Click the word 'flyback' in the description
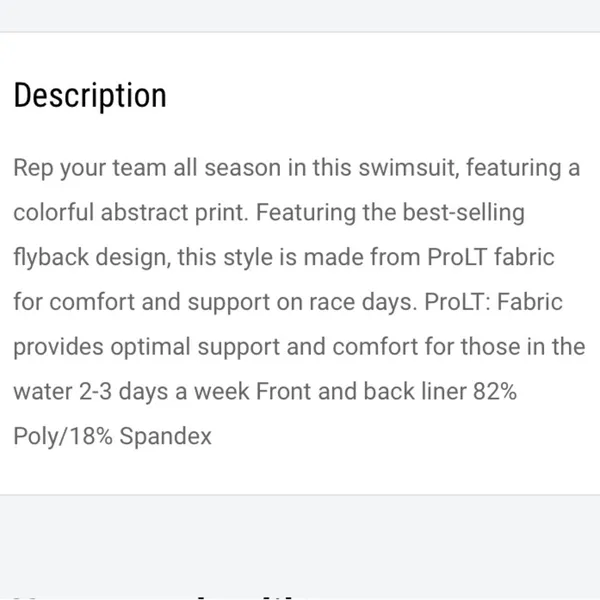Viewport: 600px width, 600px height. (x=51, y=257)
